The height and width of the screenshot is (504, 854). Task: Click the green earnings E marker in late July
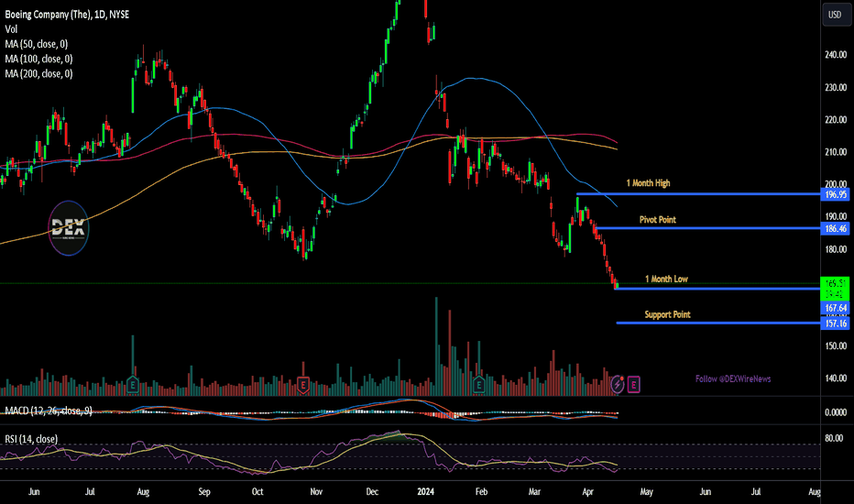132,385
